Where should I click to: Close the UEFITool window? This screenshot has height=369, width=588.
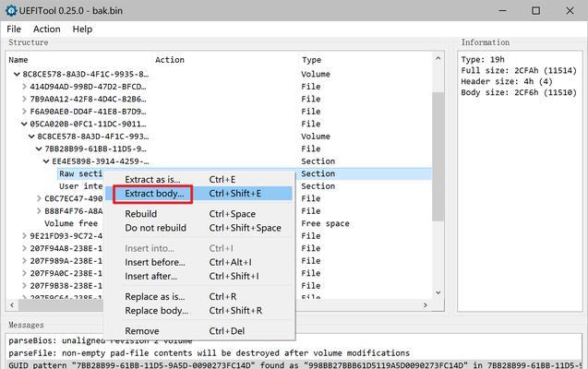[x=570, y=10]
